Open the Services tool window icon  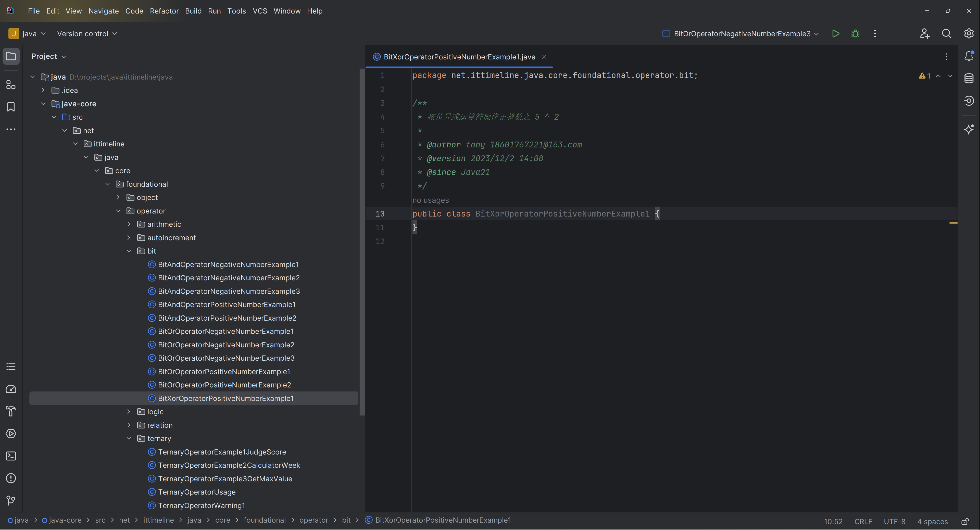[11, 434]
